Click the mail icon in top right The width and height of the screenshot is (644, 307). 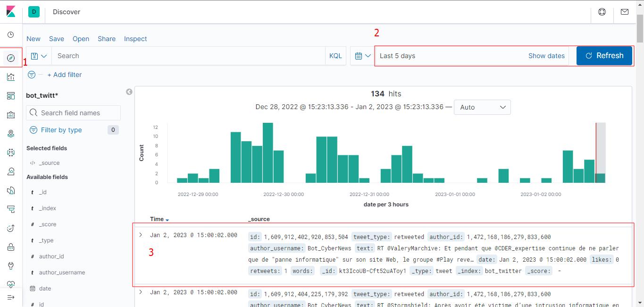click(625, 12)
